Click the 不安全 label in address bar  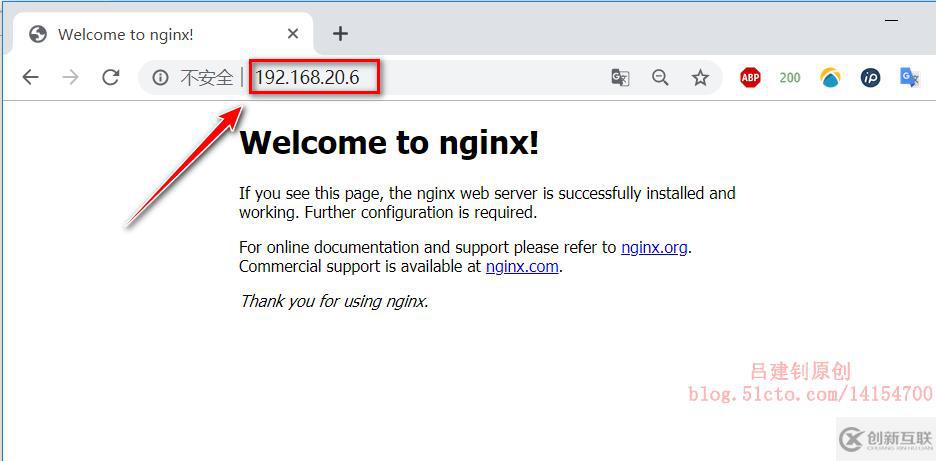point(207,78)
